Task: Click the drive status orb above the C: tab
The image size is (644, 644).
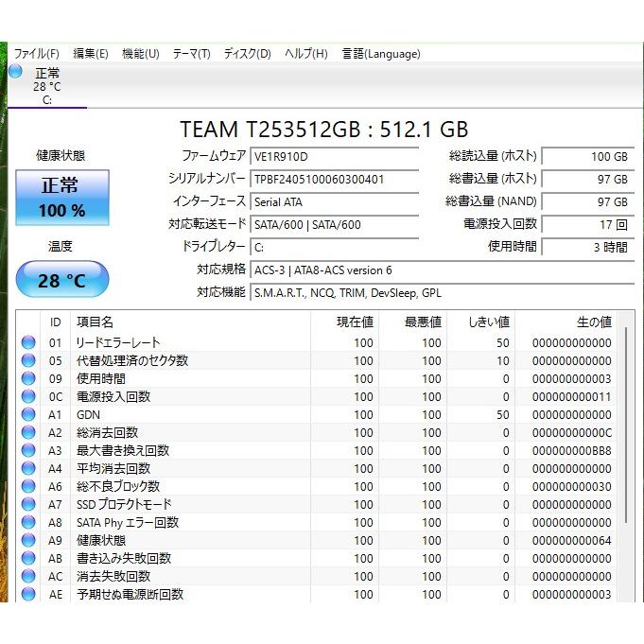Action: 16,72
